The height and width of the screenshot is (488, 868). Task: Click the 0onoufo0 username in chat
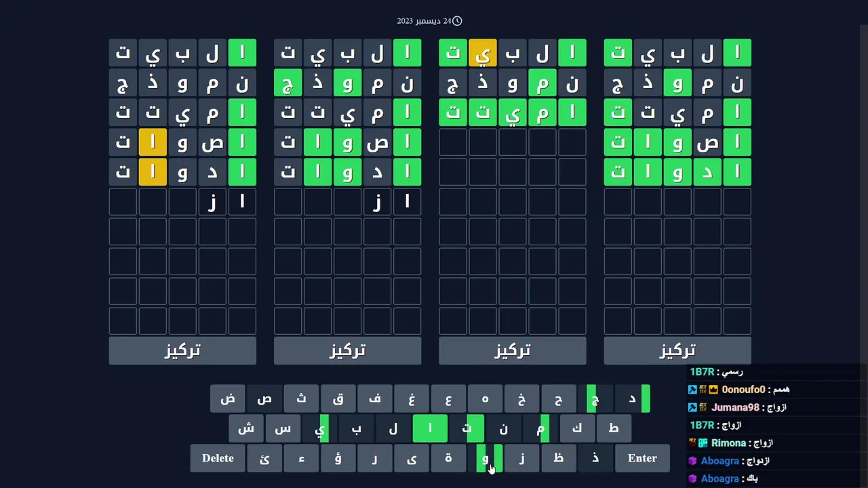743,390
